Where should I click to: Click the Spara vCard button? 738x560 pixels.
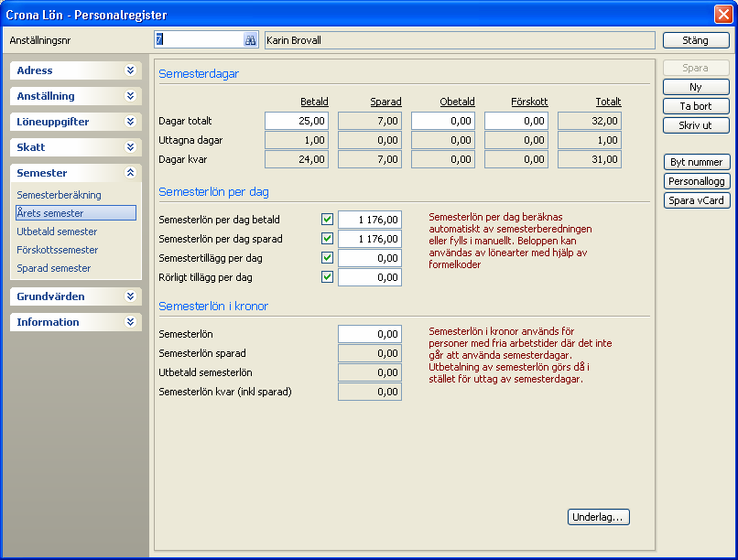point(697,200)
